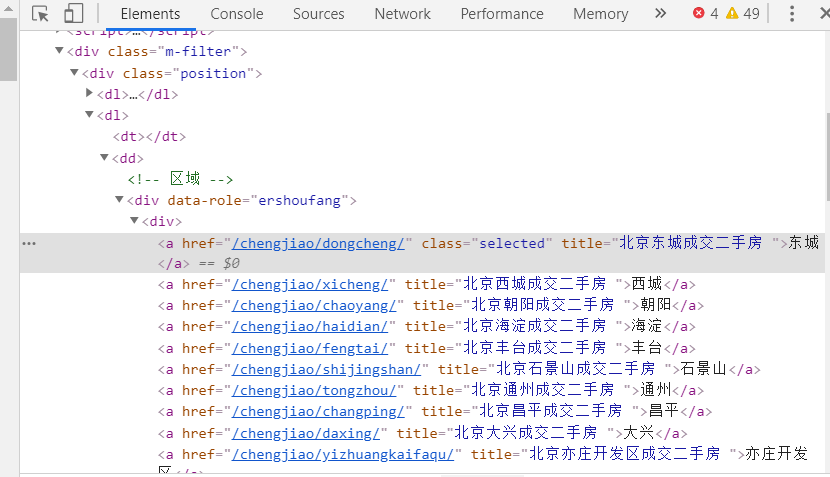Viewport: 830px width, 477px height.
Task: Click the 朝阳 anchor text
Action: coord(655,305)
